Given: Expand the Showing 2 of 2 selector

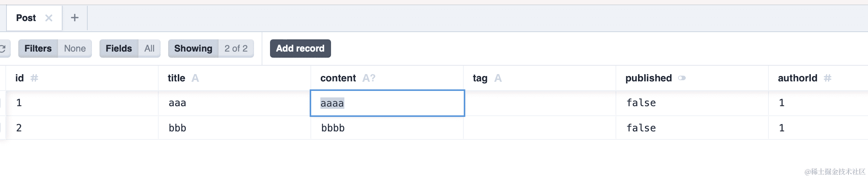Looking at the screenshot, I should click(211, 49).
